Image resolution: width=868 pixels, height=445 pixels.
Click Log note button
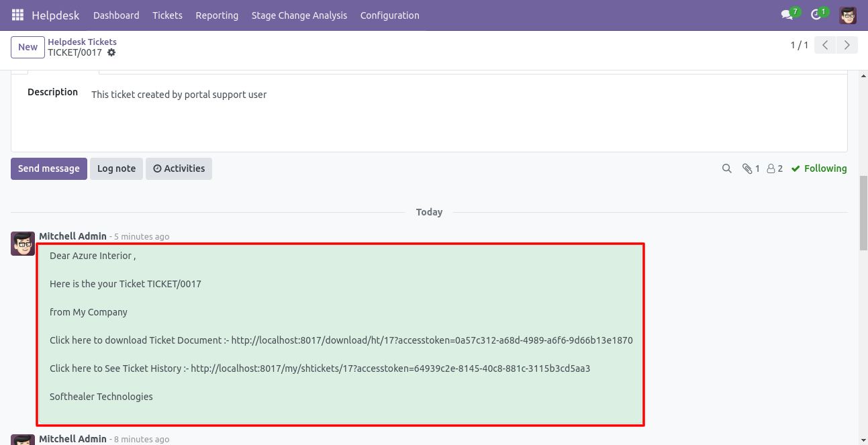pos(116,168)
